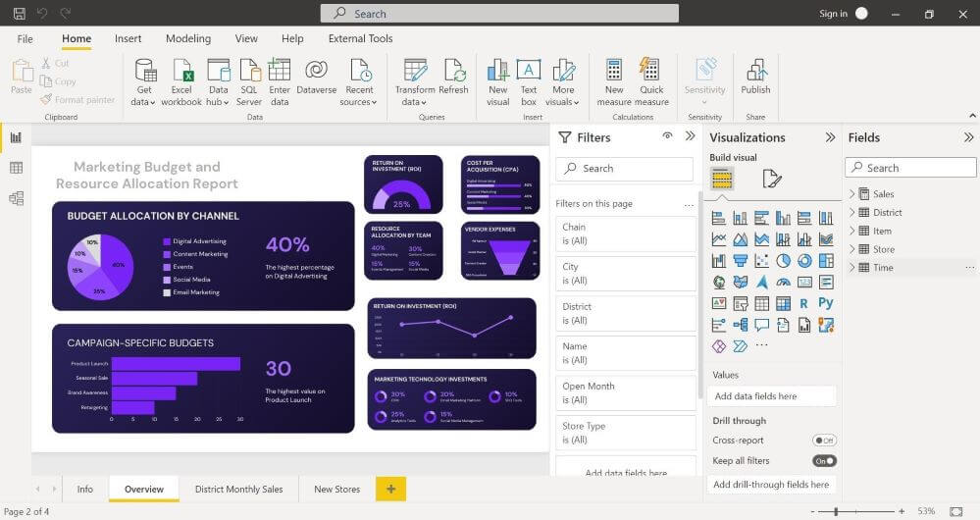This screenshot has width=980, height=520.
Task: Open More visuals dropdown
Action: tap(562, 82)
